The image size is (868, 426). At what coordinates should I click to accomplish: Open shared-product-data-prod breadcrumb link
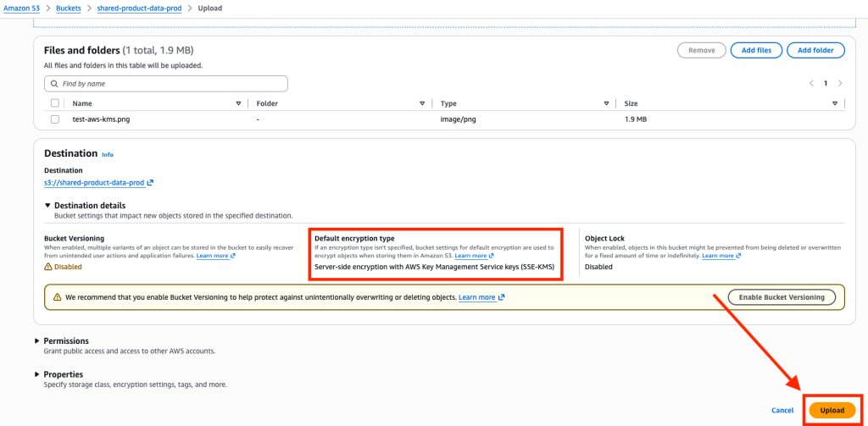(x=139, y=8)
